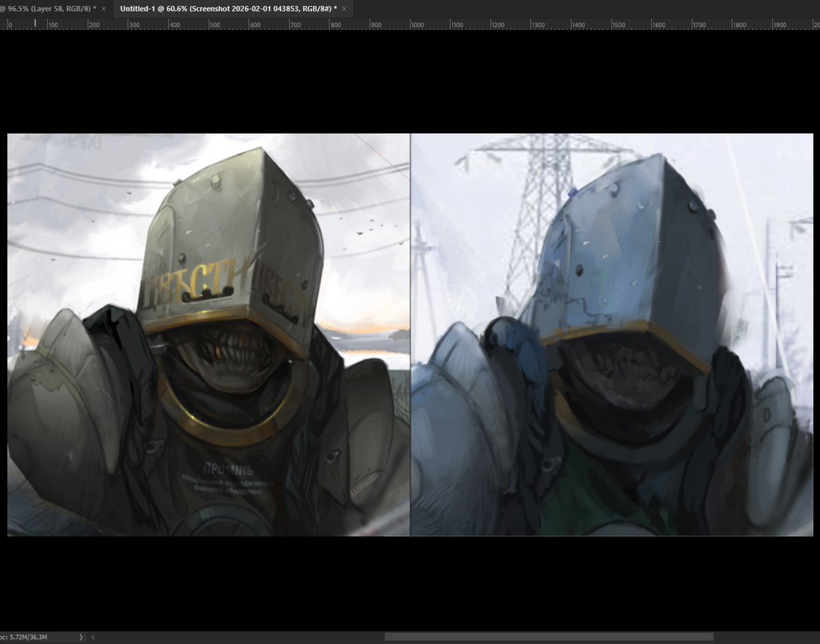Close the Untitled-1 document tab
This screenshot has width=820, height=644.
pyautogui.click(x=345, y=9)
